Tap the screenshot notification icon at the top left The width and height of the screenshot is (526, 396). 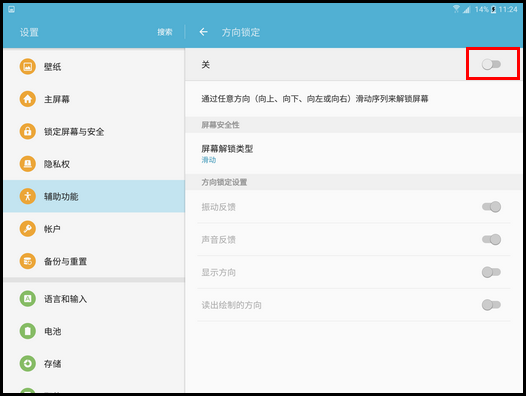point(11,9)
